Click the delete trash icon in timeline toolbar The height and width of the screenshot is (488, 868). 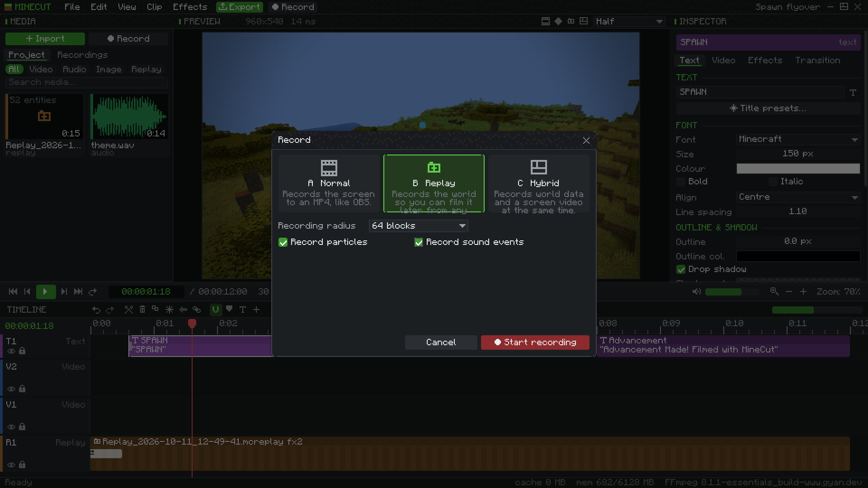click(x=142, y=310)
